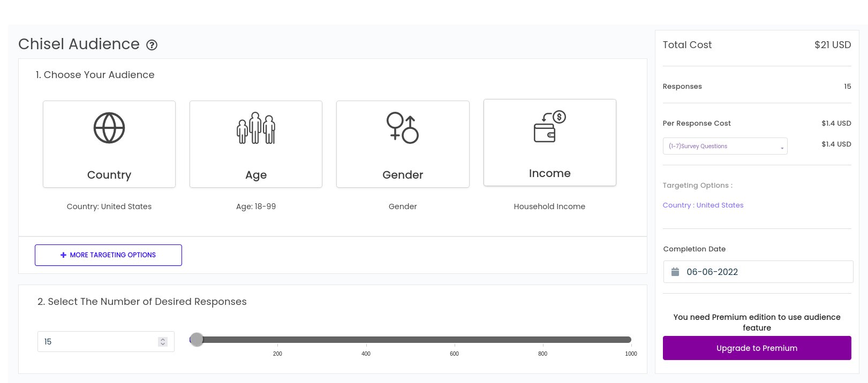
Task: Click the Country: United States targeting link
Action: (x=703, y=205)
